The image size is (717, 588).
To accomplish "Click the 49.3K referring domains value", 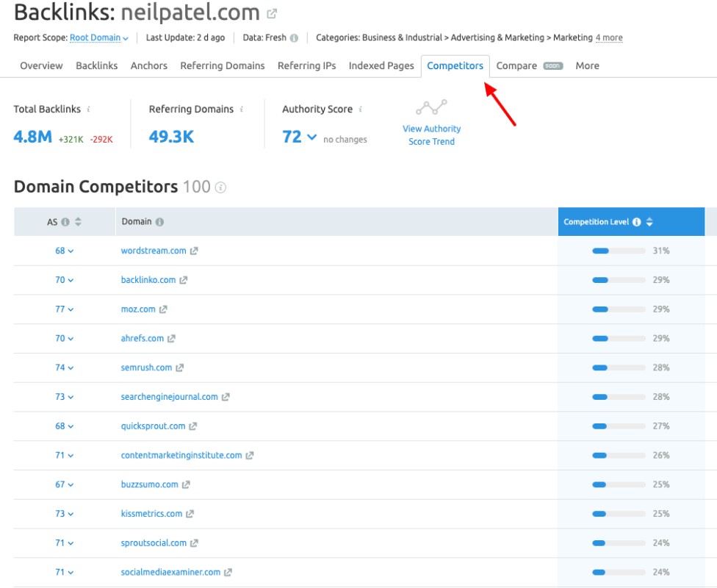I will [171, 137].
